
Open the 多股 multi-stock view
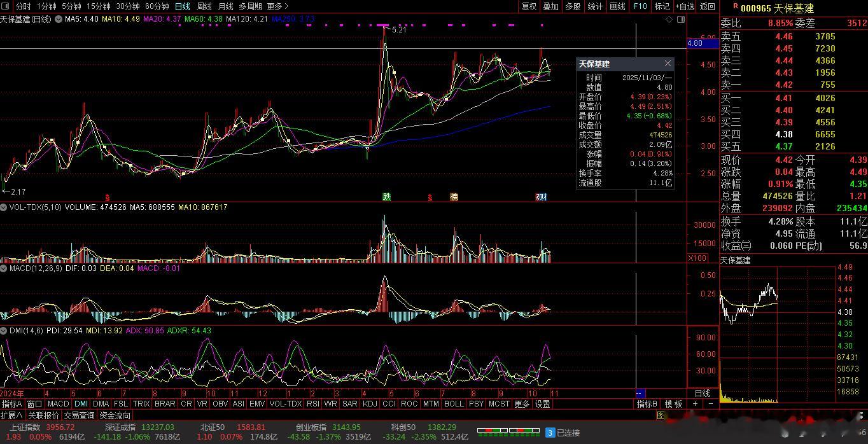573,6
